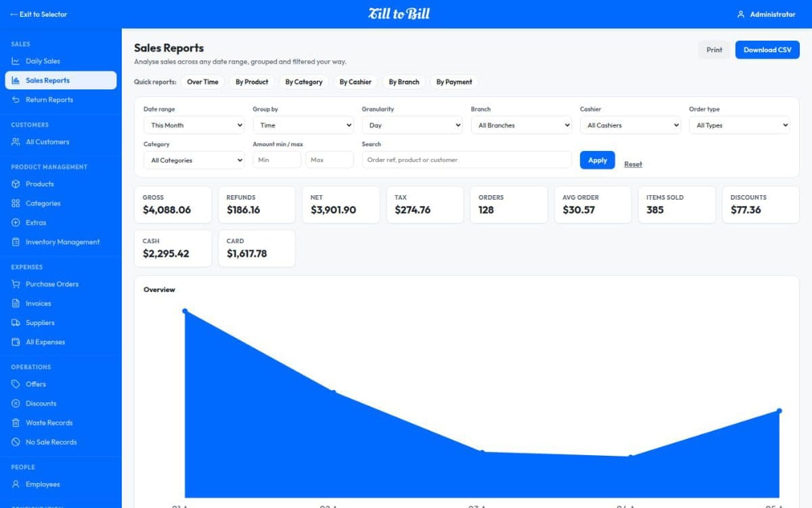The width and height of the screenshot is (812, 508).
Task: Open the Date range dropdown
Action: point(194,125)
